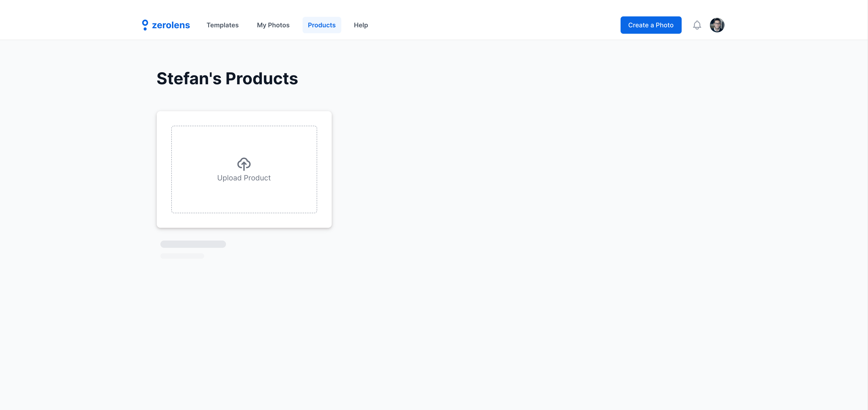This screenshot has height=410, width=868.
Task: Open the notifications bell
Action: coord(697,25)
